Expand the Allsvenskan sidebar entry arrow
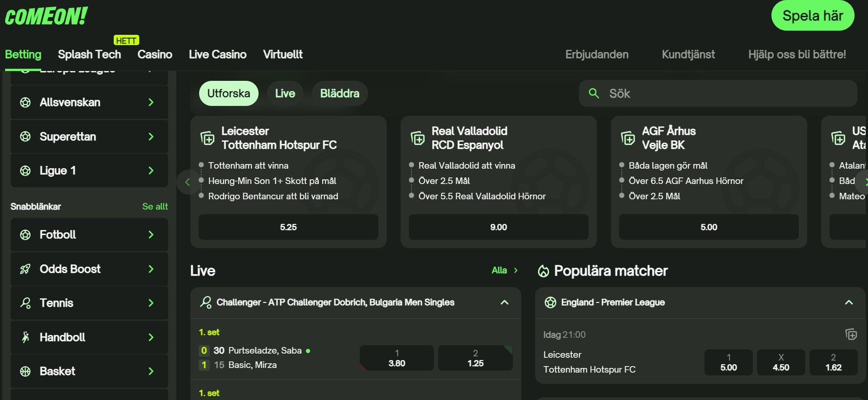This screenshot has width=868, height=400. pyautogui.click(x=151, y=102)
